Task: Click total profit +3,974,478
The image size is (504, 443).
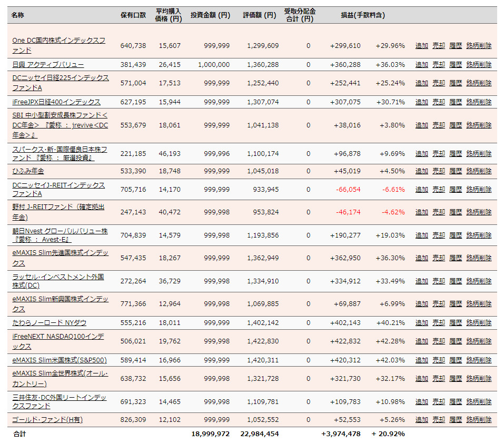Action: point(341,434)
